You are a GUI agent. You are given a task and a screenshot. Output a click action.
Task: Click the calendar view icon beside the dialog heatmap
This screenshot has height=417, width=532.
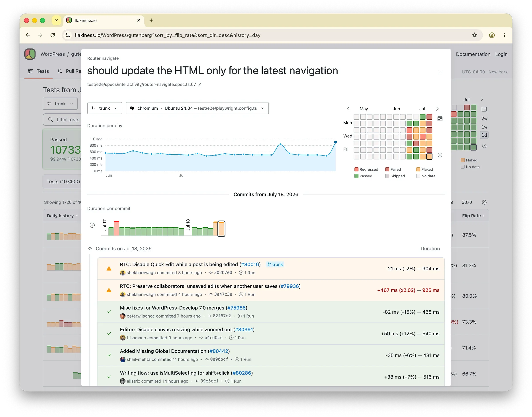tap(440, 118)
